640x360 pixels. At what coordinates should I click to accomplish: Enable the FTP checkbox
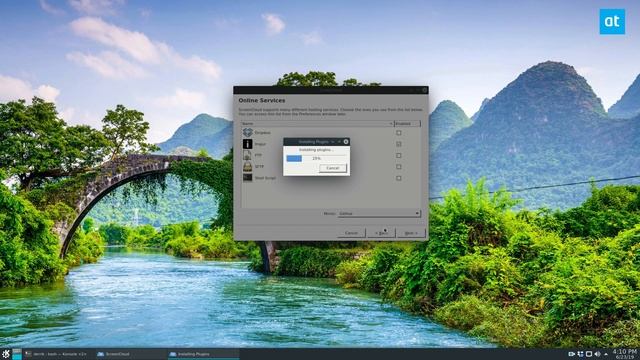399,156
